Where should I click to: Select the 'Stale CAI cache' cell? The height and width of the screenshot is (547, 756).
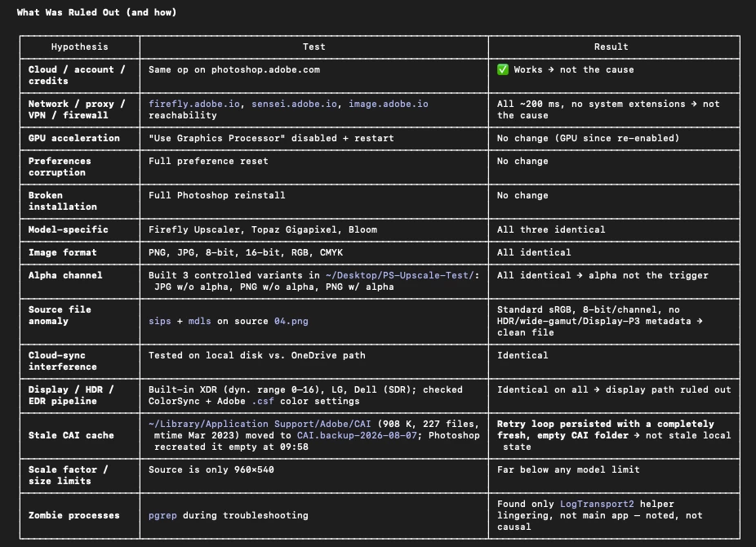pos(79,435)
